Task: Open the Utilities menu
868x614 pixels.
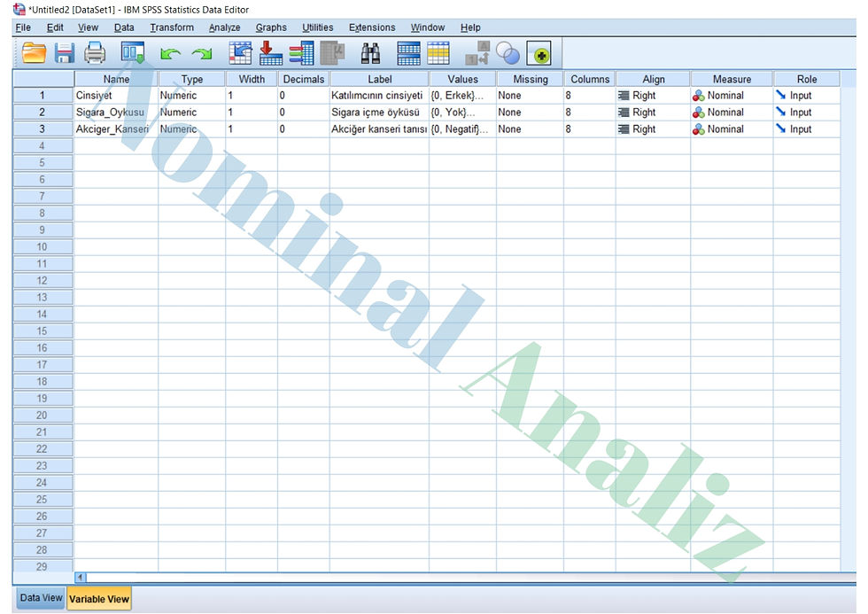Action: pos(318,27)
